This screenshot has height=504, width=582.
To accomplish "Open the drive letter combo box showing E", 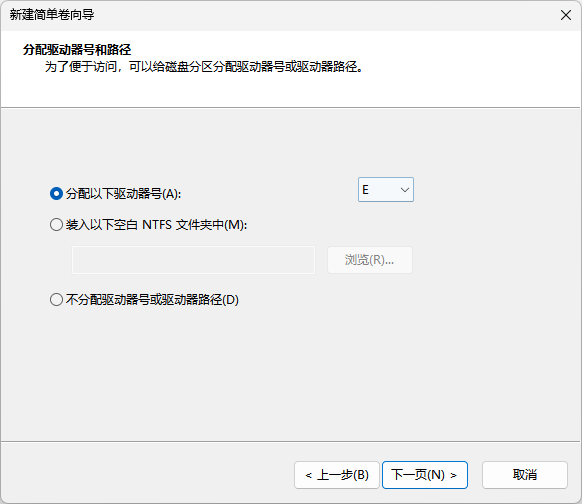I will (386, 190).
